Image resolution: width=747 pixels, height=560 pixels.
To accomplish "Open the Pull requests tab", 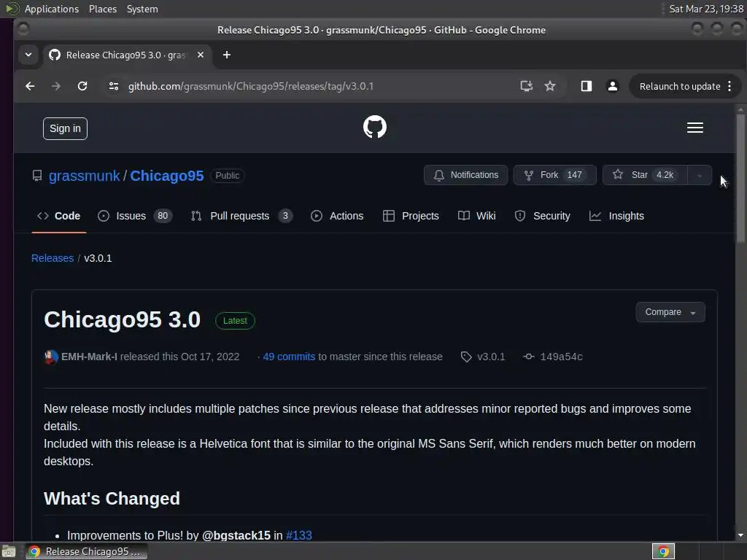I will (x=241, y=216).
